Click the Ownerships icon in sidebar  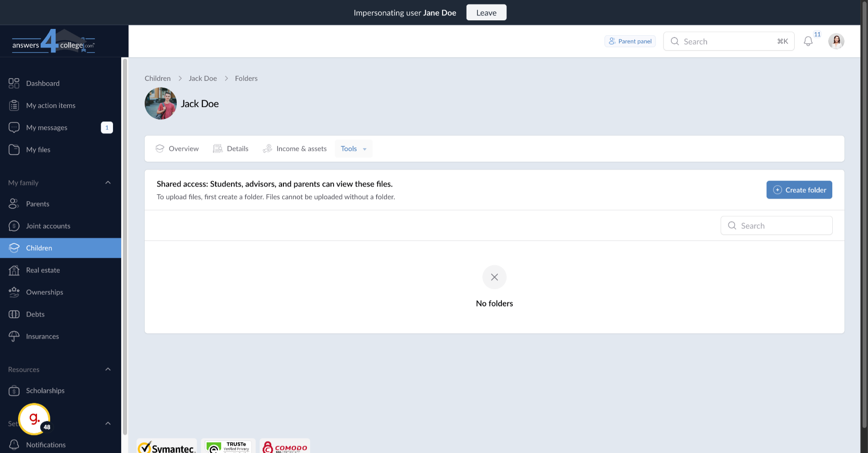pos(14,292)
